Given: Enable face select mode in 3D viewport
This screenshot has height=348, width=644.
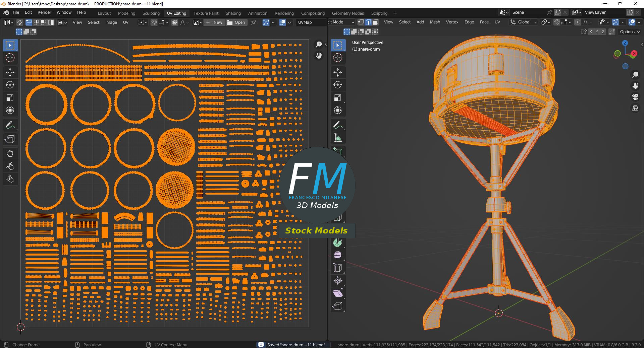Looking at the screenshot, I should [376, 22].
